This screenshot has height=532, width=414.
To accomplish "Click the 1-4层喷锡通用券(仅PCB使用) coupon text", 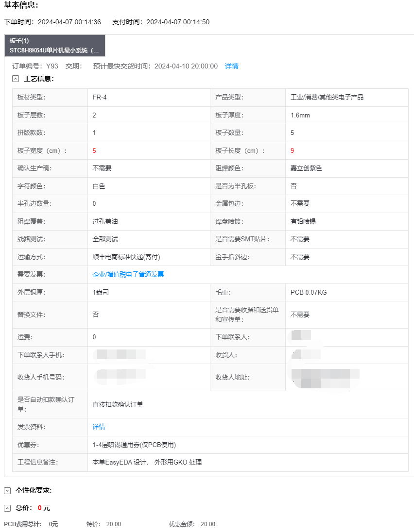I will pyautogui.click(x=134, y=445).
